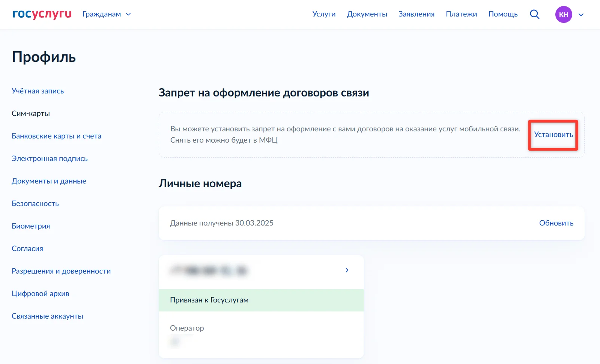Click Обновить to refresh number data
600x364 pixels.
tap(556, 223)
